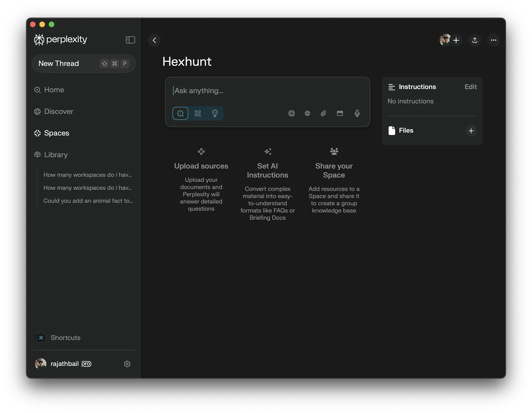The image size is (532, 413).
Task: Select the lightbulb reasoning mode
Action: (x=215, y=113)
